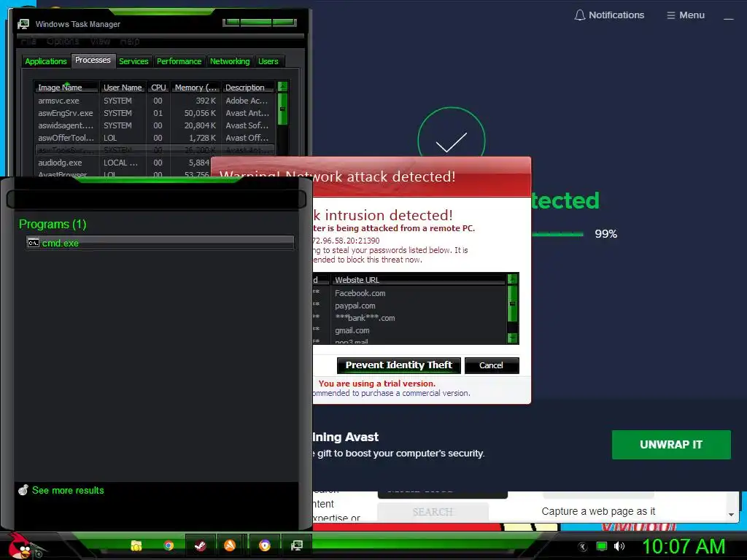Click the Avast checkmark status circle
The width and height of the screenshot is (747, 560).
point(451,141)
